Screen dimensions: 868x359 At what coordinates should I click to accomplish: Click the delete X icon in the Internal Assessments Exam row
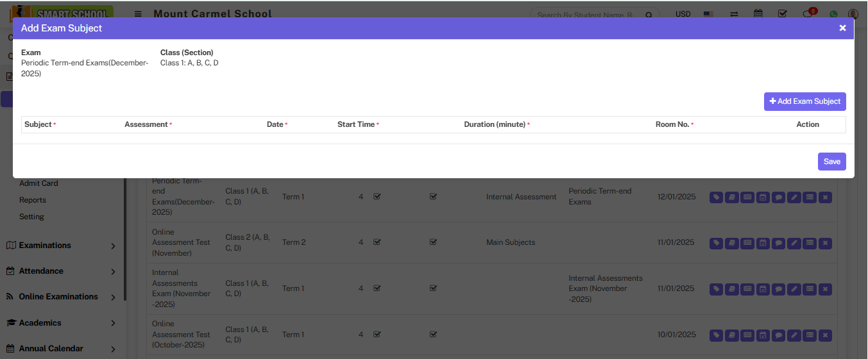(x=826, y=289)
